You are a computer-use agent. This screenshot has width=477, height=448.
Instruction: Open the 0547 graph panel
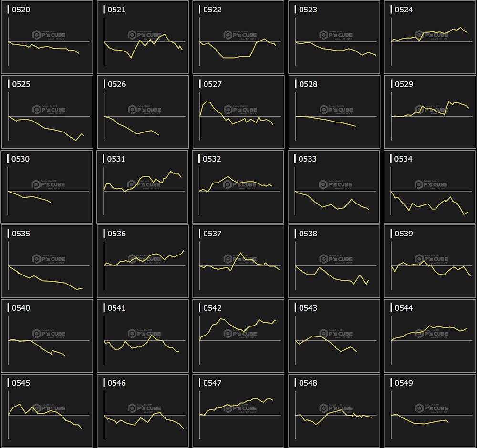coord(238,411)
